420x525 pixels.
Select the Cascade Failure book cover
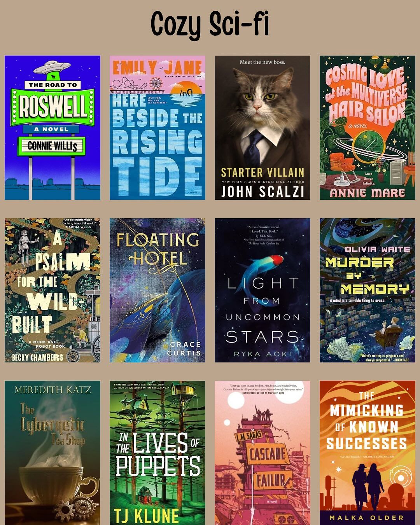coord(262,453)
